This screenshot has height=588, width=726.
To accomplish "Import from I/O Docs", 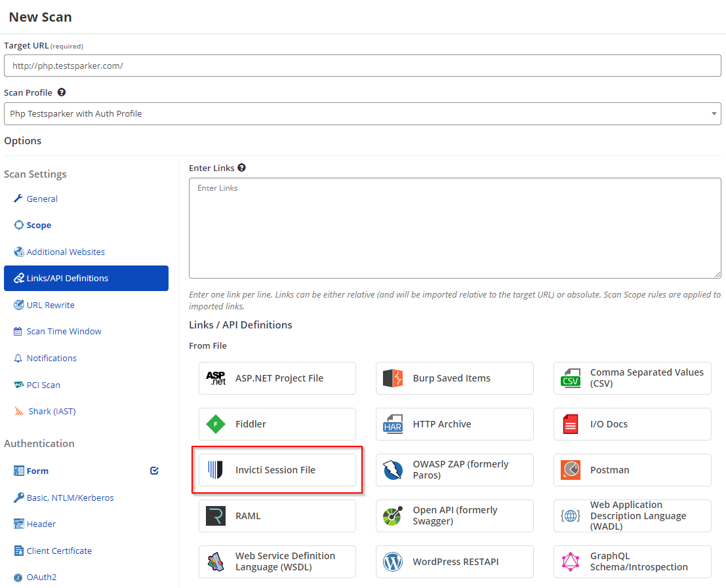I will 632,423.
